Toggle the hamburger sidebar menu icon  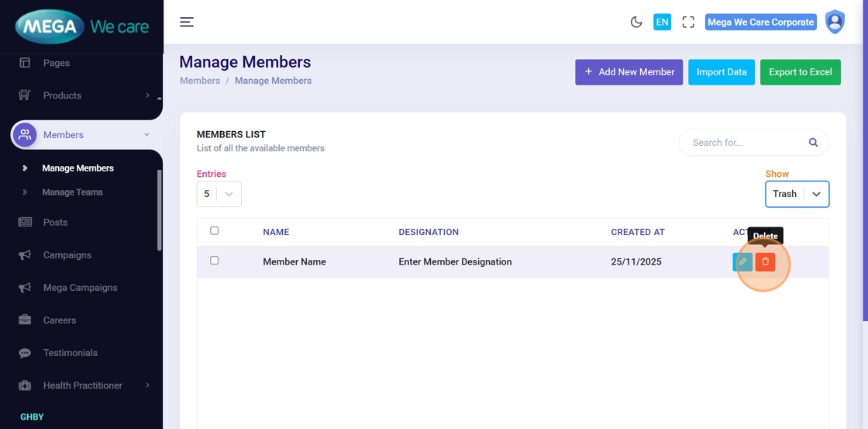187,22
